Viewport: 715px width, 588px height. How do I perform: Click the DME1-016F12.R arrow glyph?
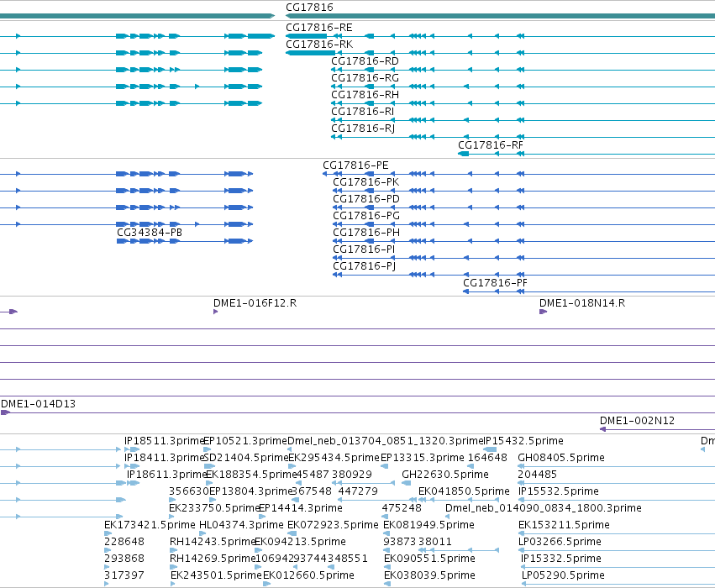215,312
